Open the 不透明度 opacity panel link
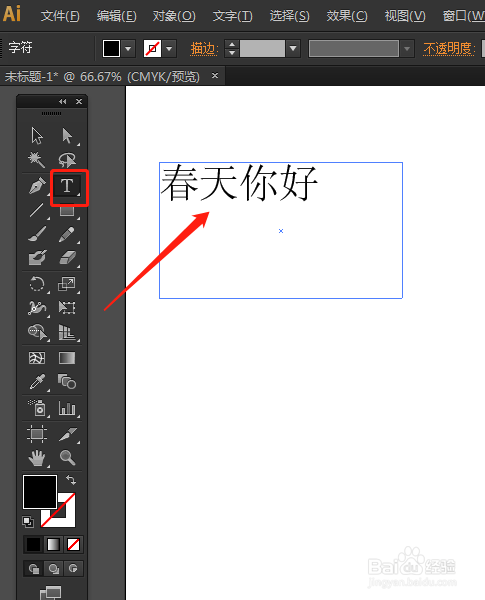485x600 pixels. pyautogui.click(x=449, y=49)
